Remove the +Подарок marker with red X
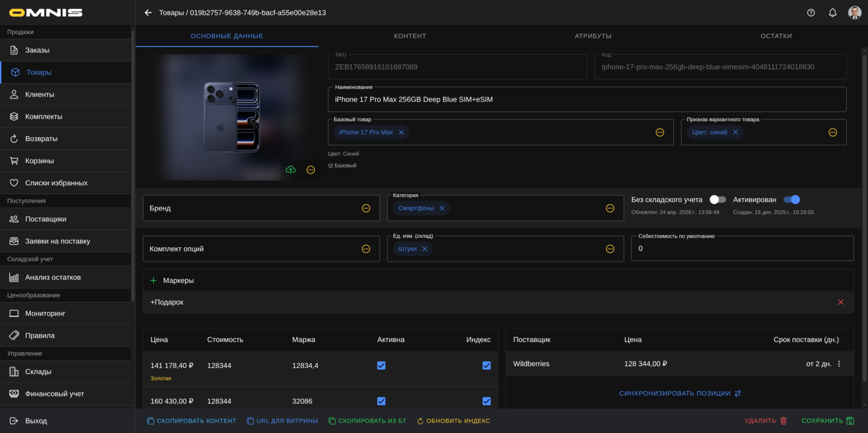The width and height of the screenshot is (868, 433). tap(841, 302)
